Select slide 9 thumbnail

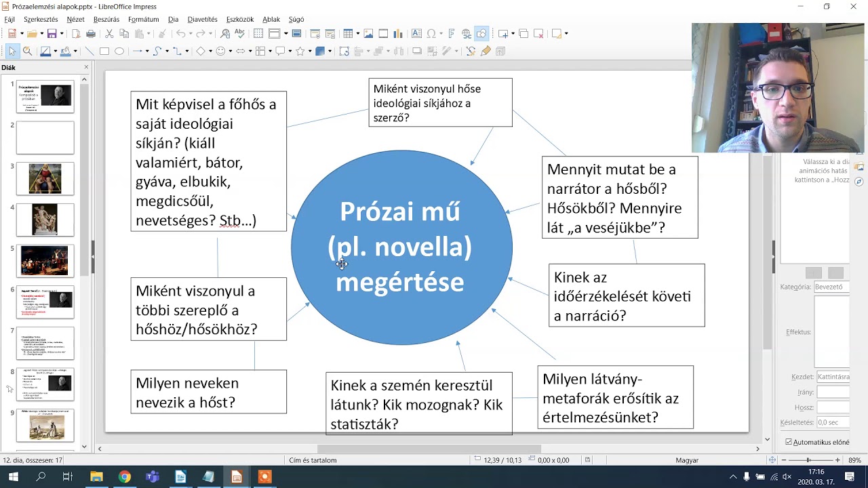(45, 426)
